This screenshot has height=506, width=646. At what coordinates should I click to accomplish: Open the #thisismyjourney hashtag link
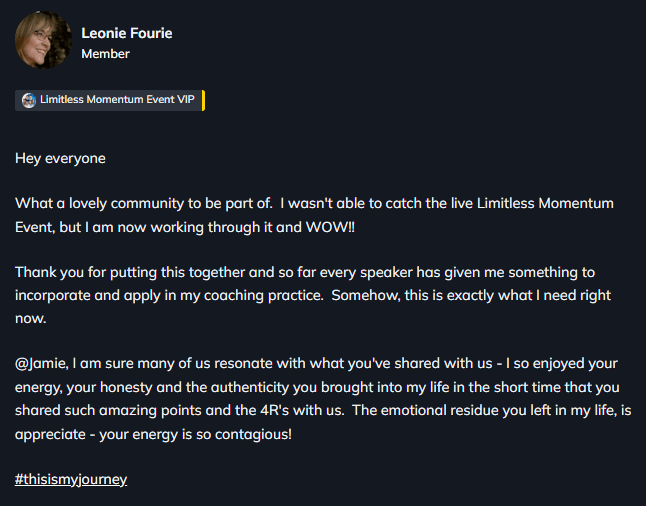[x=71, y=479]
